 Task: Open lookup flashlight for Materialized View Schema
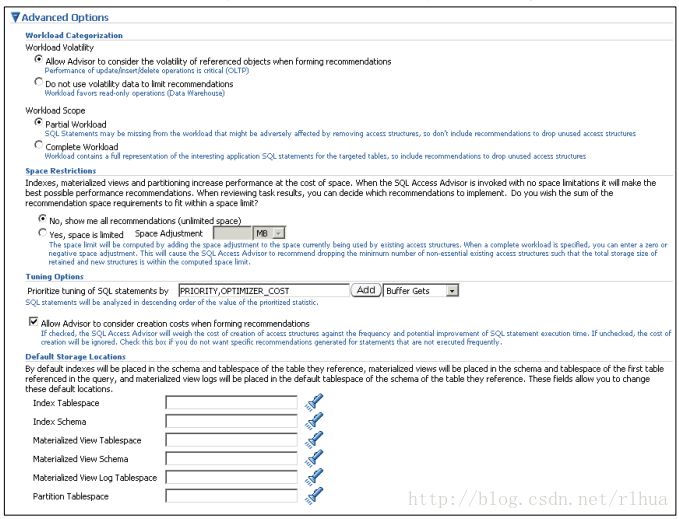click(x=314, y=458)
